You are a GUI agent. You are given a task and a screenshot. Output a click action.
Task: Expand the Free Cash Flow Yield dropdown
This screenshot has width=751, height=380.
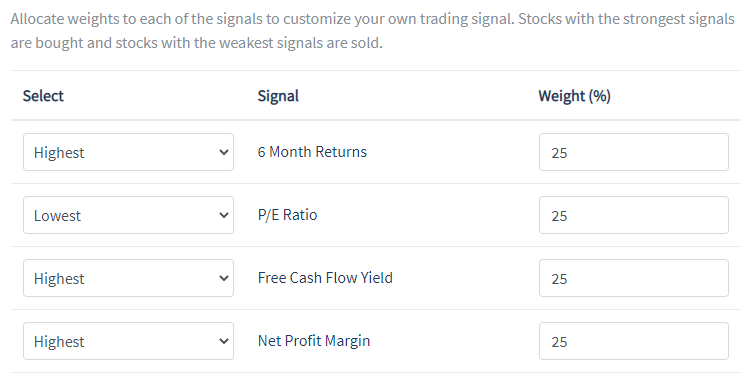(x=128, y=278)
